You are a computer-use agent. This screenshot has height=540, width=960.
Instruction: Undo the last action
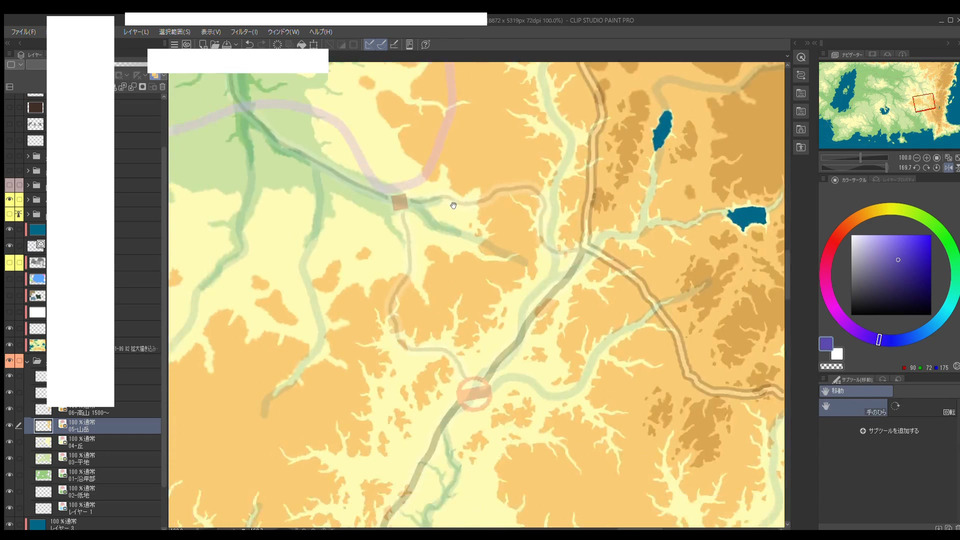tap(250, 45)
